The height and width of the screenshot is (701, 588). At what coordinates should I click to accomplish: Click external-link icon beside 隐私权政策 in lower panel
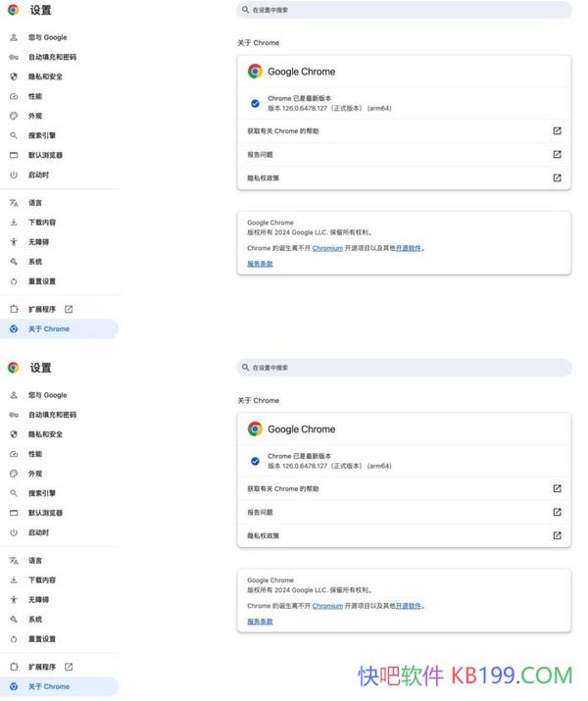(557, 535)
